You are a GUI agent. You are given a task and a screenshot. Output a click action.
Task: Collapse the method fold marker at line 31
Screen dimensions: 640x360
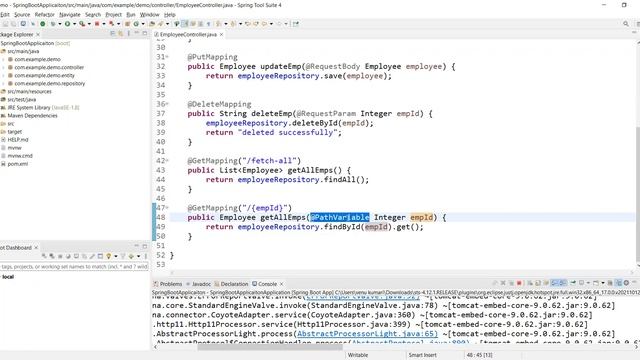click(x=167, y=57)
